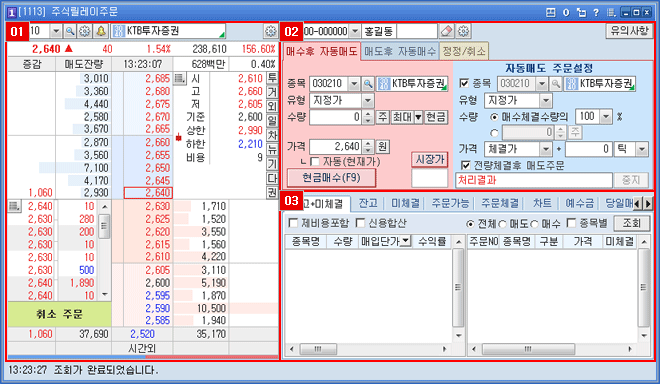
Task: Enable the 자동(현재가) checkbox
Action: pos(314,161)
